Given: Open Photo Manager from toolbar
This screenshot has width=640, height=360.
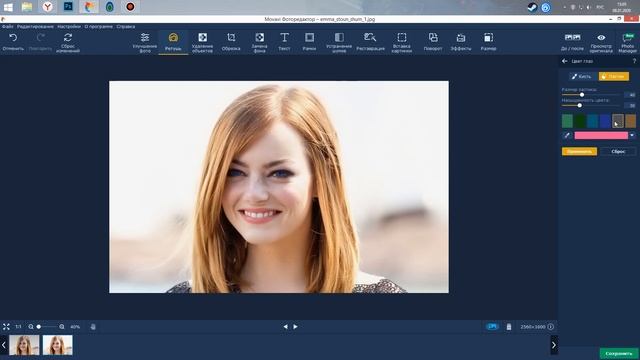Looking at the screenshot, I should [628, 42].
